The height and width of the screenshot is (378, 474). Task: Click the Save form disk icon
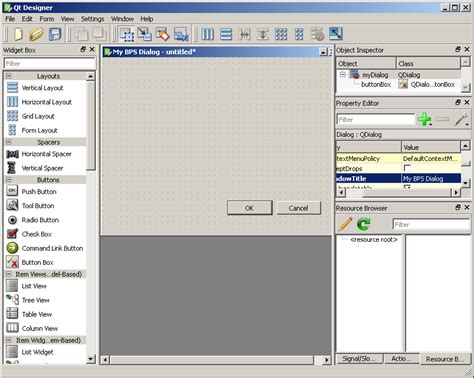pos(55,34)
